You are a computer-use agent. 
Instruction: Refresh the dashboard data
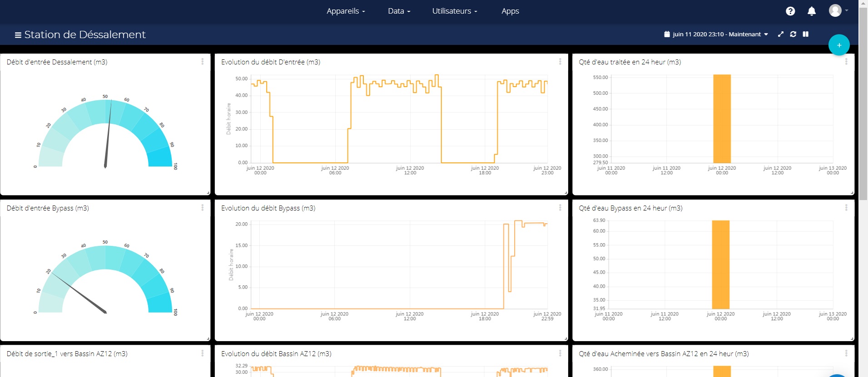point(793,34)
